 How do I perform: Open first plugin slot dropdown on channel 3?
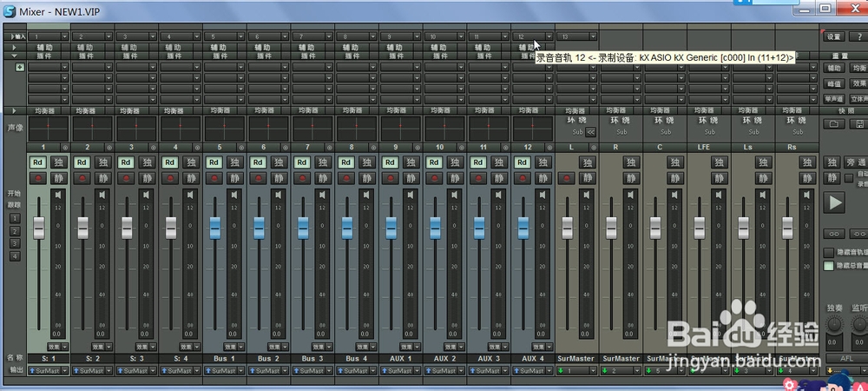point(153,67)
